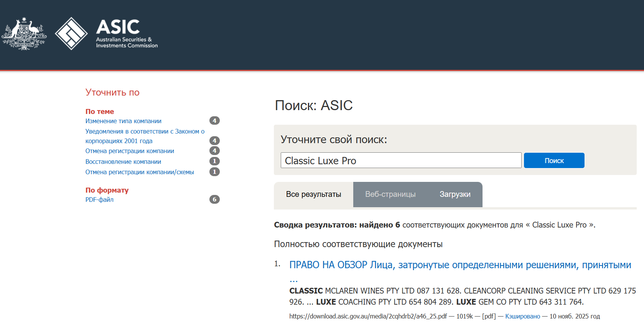Focus the search field containing 'Classic Luxe Pro'
This screenshot has width=644, height=325.
pyautogui.click(x=401, y=160)
